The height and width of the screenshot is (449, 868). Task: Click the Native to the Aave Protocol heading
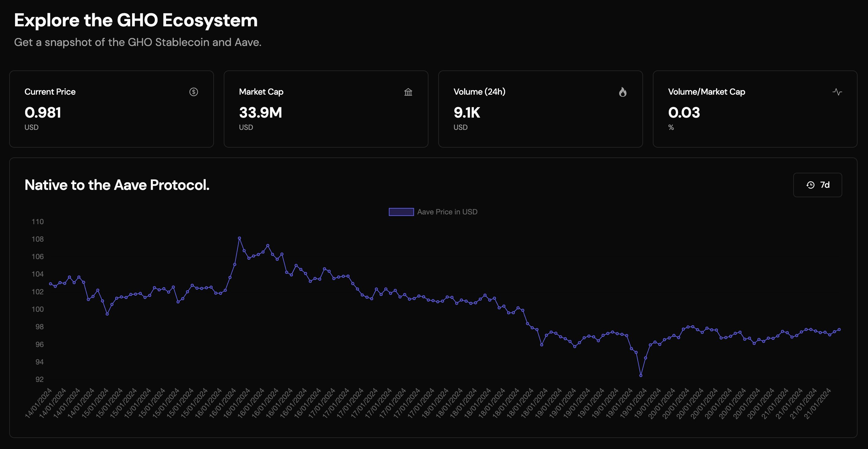pos(117,185)
